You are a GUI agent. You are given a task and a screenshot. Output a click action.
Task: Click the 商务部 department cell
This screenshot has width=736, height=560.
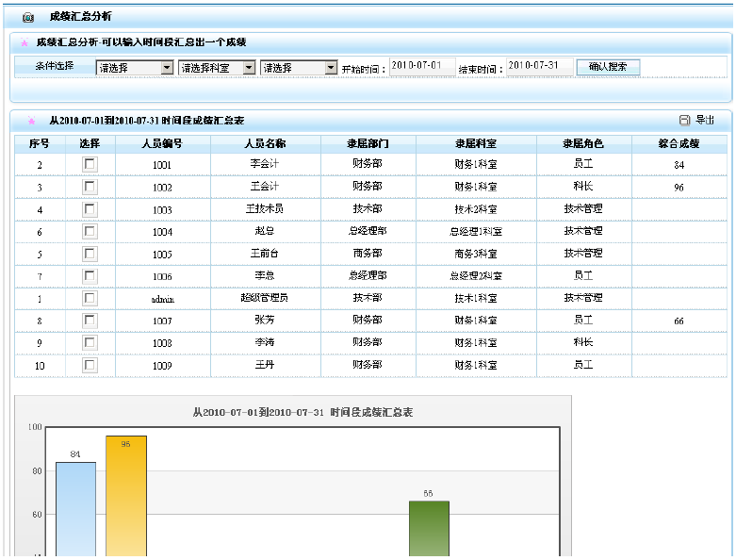click(x=368, y=254)
